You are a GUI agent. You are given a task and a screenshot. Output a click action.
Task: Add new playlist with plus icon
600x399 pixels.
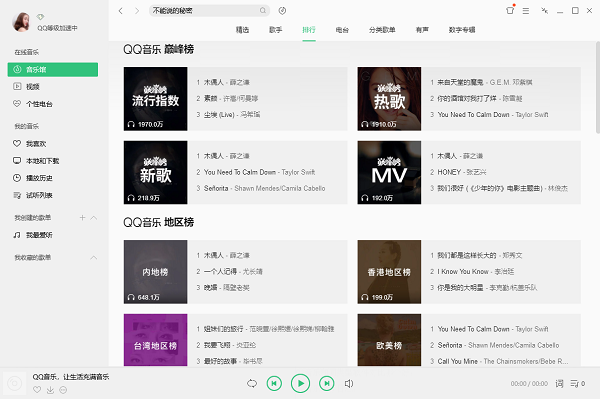(x=82, y=218)
